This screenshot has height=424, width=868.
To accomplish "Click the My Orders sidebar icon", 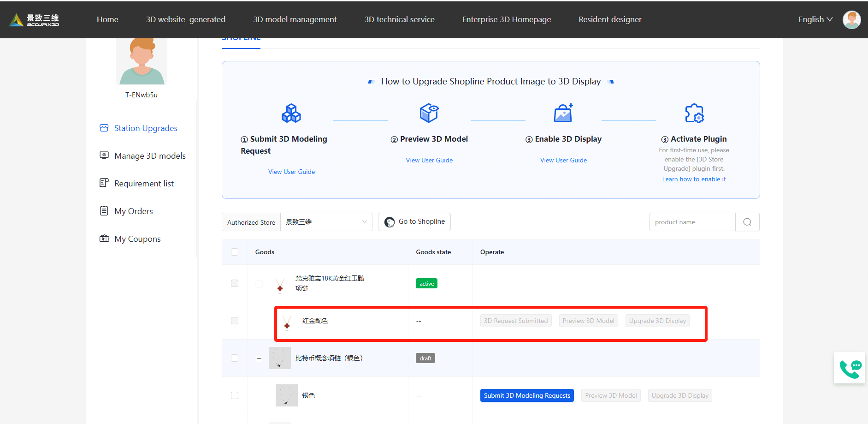I will coord(104,211).
